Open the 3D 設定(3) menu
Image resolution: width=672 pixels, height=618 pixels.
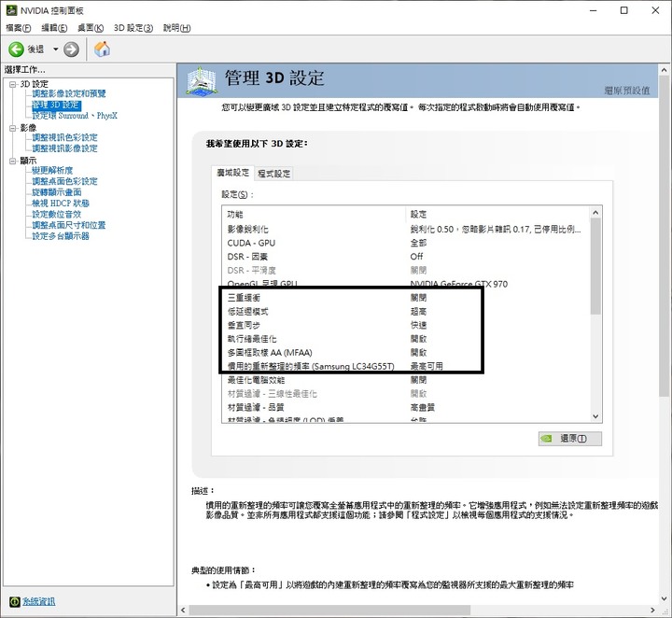click(x=133, y=28)
